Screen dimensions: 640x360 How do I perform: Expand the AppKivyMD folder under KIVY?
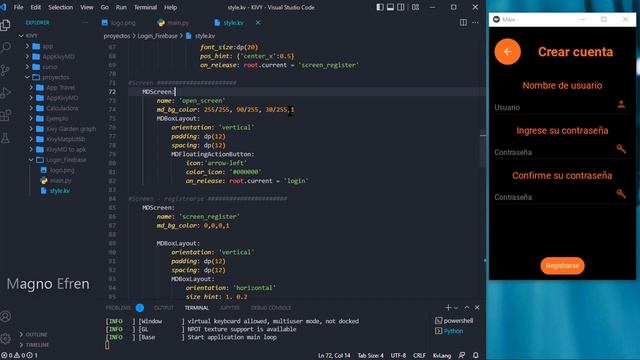(27, 57)
